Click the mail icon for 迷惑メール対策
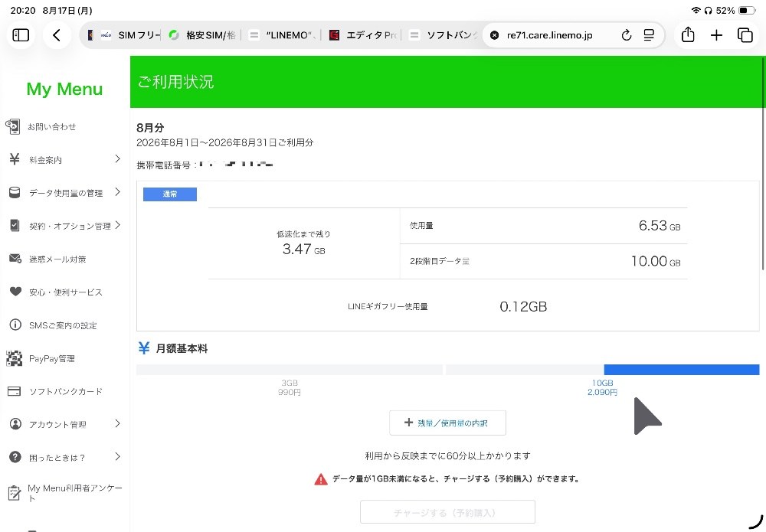Screen dimensions: 766x532 15,259
